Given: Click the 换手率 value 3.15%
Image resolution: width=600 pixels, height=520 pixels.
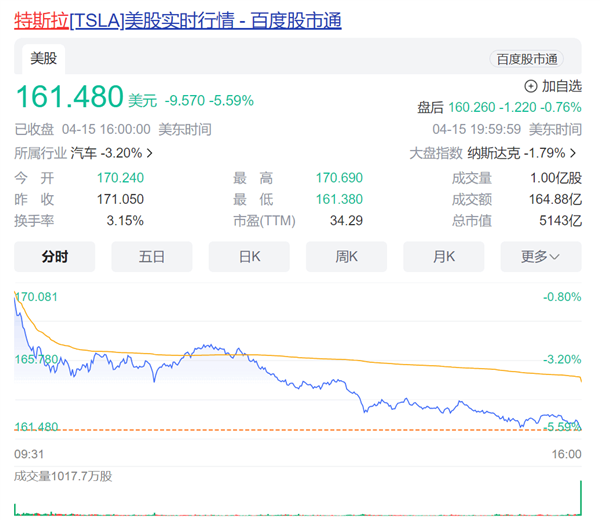Looking at the screenshot, I should [x=125, y=221].
